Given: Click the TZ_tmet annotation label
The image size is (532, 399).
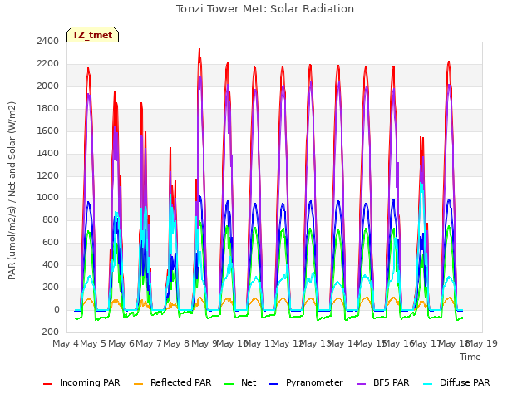Looking at the screenshot, I should [92, 35].
